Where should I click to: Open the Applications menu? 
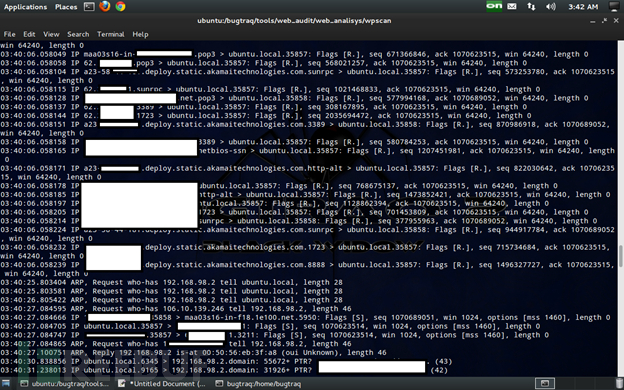(x=25, y=7)
